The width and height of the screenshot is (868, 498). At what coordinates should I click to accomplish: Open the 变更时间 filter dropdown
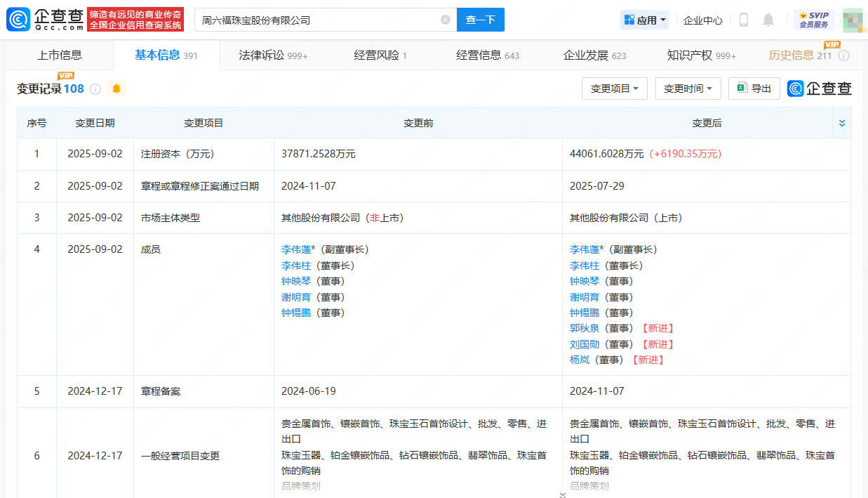coord(688,89)
